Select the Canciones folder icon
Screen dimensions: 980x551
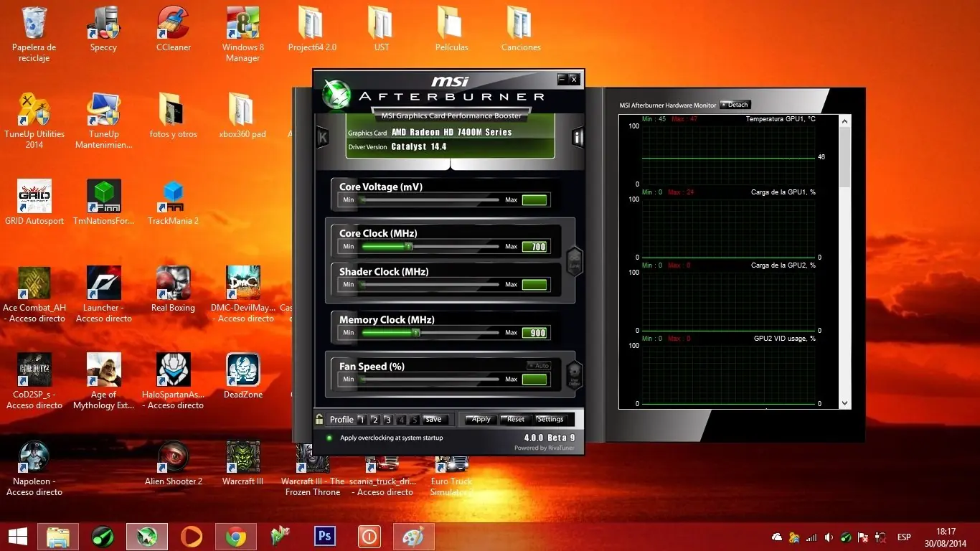point(521,29)
